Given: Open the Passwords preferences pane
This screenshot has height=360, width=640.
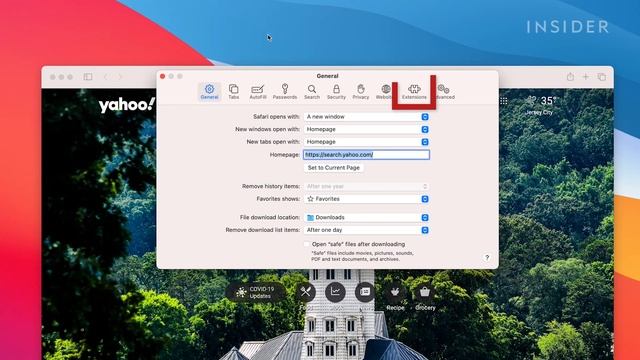Looking at the screenshot, I should pos(285,91).
